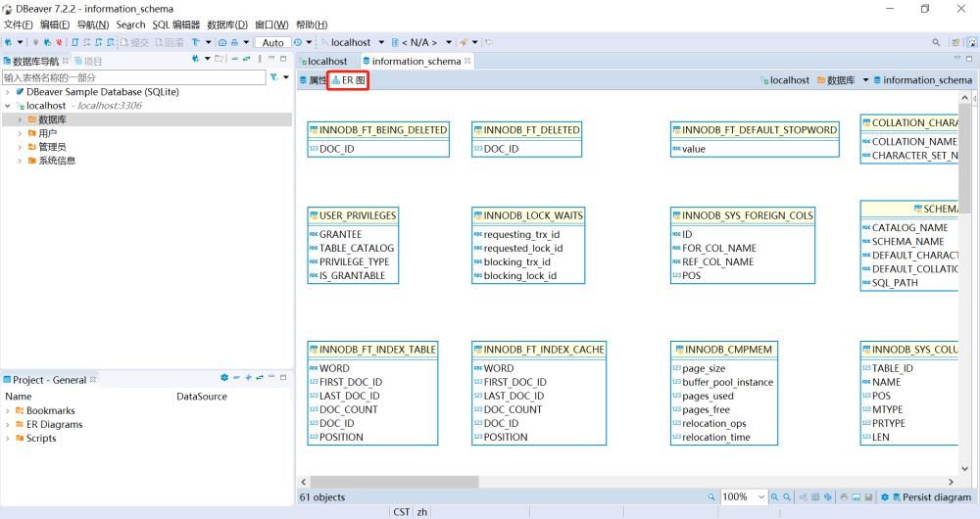Click link-with-editor arrows in Project panel
Viewport: 980px width, 519px height.
coord(260,378)
